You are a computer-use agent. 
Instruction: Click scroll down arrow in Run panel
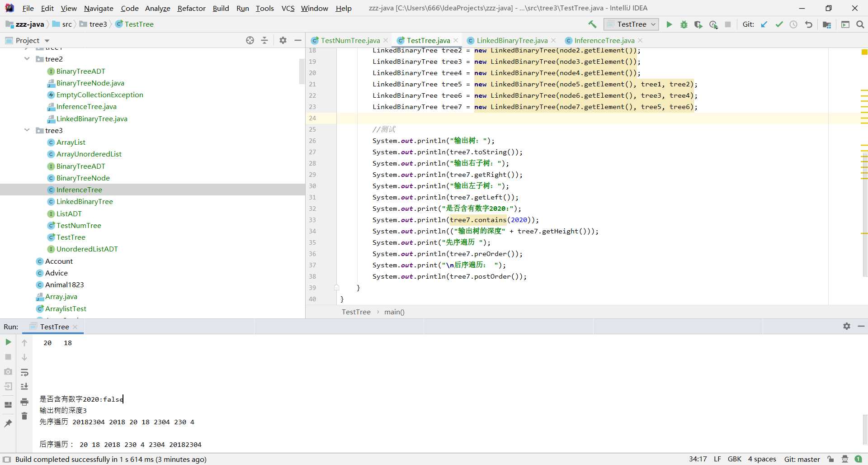coord(24,357)
